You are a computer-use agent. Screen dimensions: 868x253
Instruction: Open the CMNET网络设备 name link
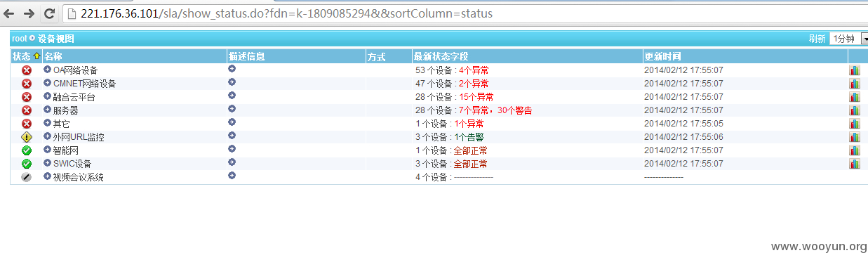click(84, 84)
